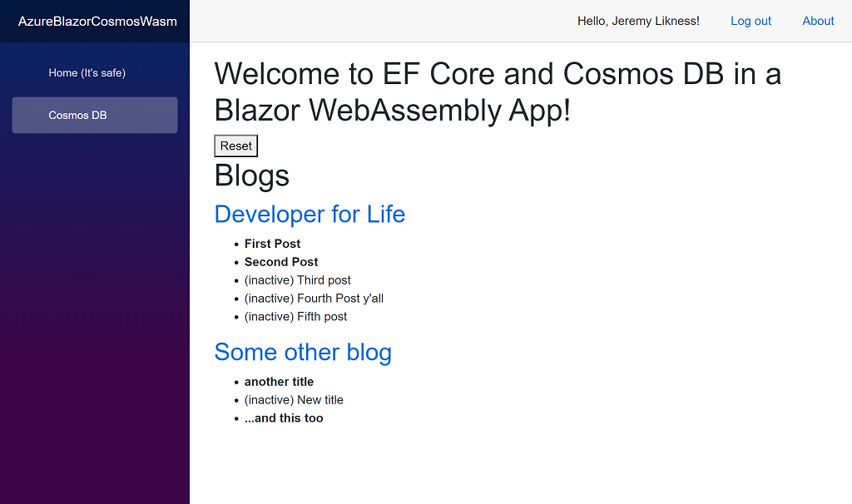
Task: Click the Blogs section heading
Action: [x=251, y=175]
